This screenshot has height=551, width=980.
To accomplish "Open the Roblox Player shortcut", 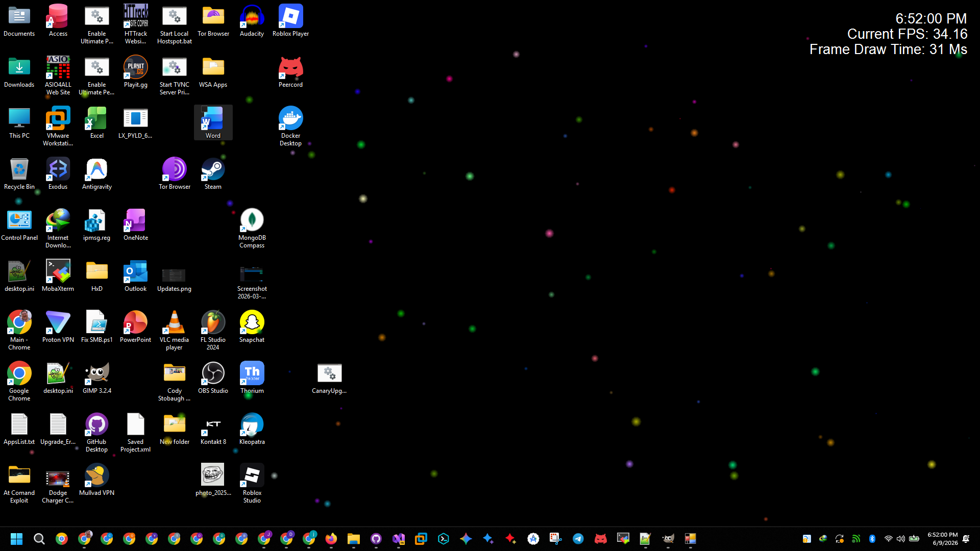I will pyautogui.click(x=290, y=20).
